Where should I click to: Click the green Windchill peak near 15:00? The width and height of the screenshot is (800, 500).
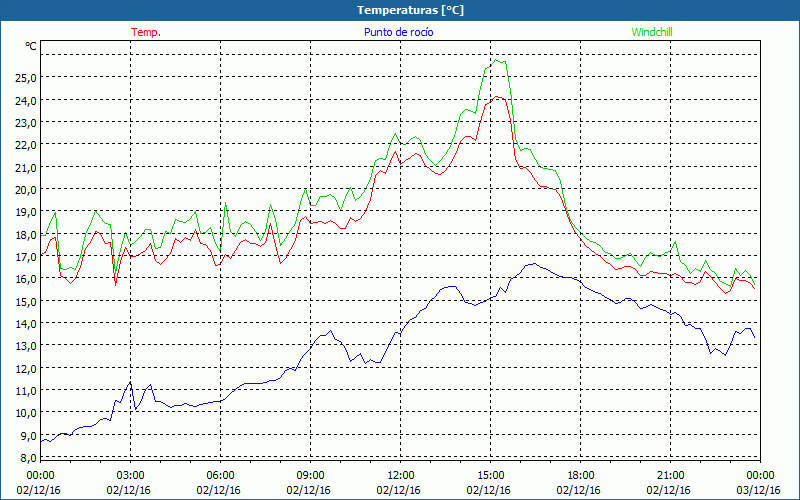coord(496,60)
